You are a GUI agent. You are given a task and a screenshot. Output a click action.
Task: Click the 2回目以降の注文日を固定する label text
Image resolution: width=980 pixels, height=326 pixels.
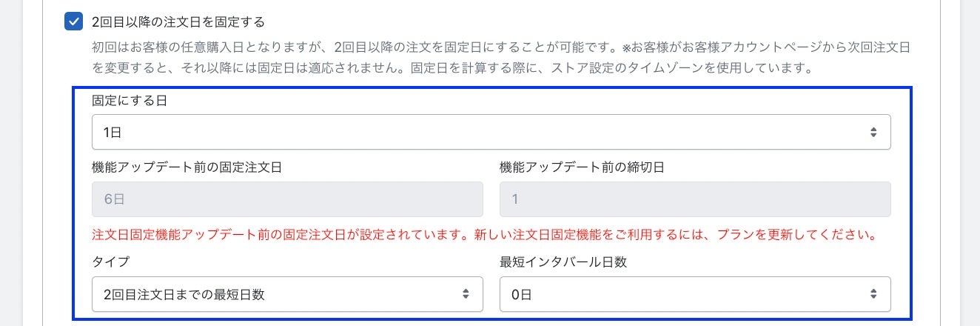(x=178, y=21)
